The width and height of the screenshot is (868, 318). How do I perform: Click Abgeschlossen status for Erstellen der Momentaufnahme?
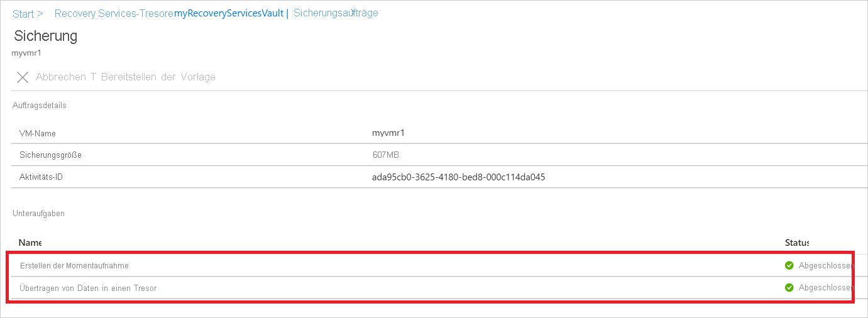tap(826, 265)
